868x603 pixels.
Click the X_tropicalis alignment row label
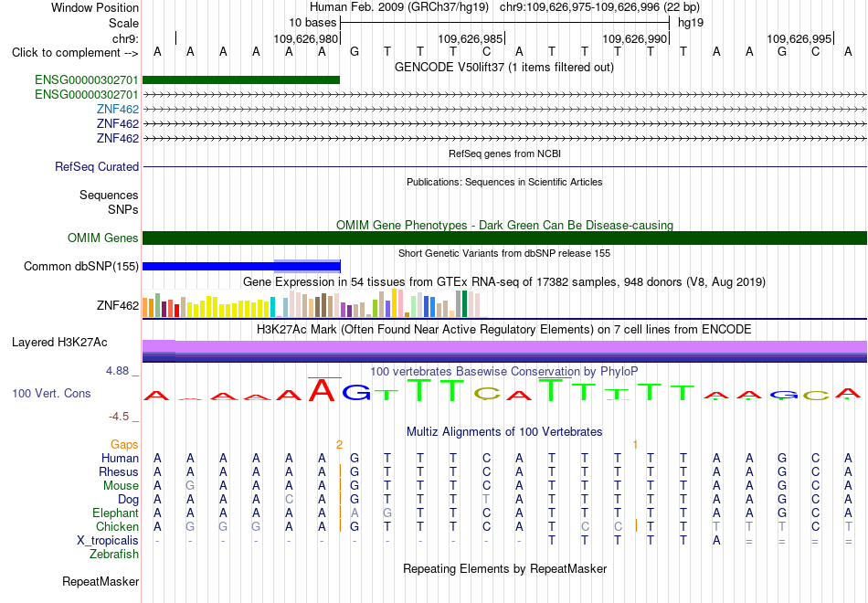pyautogui.click(x=108, y=541)
